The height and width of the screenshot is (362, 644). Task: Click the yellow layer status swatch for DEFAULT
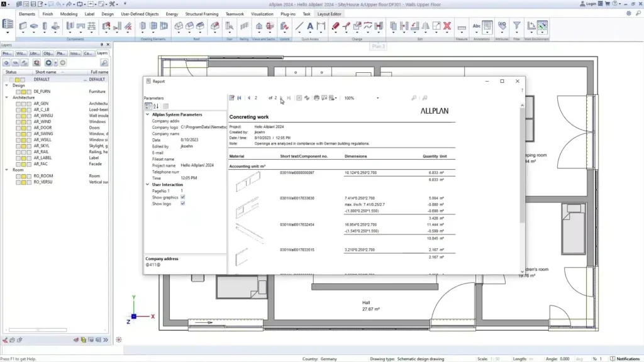17,79
